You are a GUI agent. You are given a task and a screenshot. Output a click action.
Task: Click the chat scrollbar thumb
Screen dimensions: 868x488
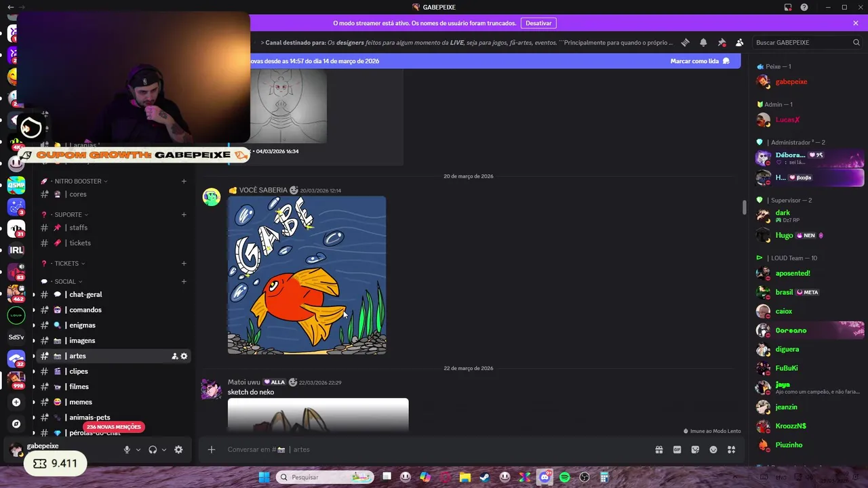[744, 207]
